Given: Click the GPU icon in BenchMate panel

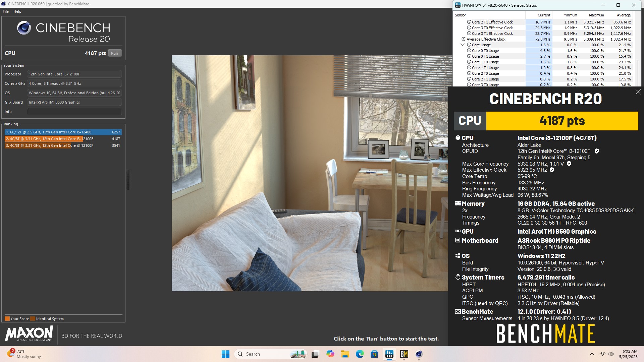Looking at the screenshot, I should 458,231.
